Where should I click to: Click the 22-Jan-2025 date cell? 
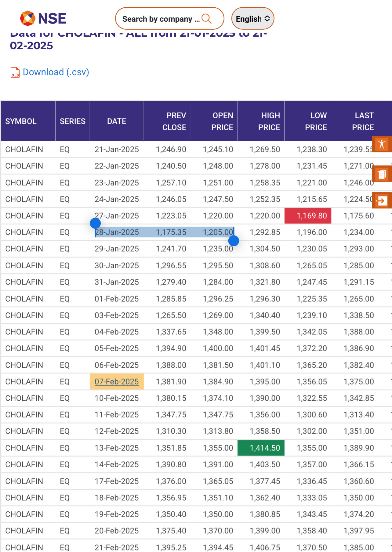coord(117,166)
